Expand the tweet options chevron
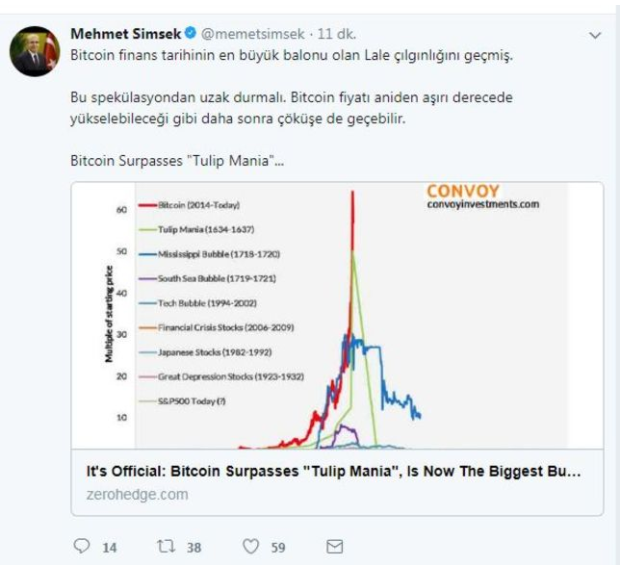The width and height of the screenshot is (627, 582). click(597, 35)
